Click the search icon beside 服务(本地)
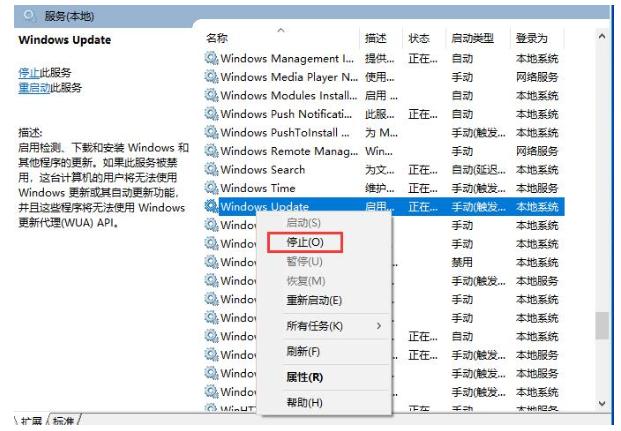The width and height of the screenshot is (621, 431). 30,16
